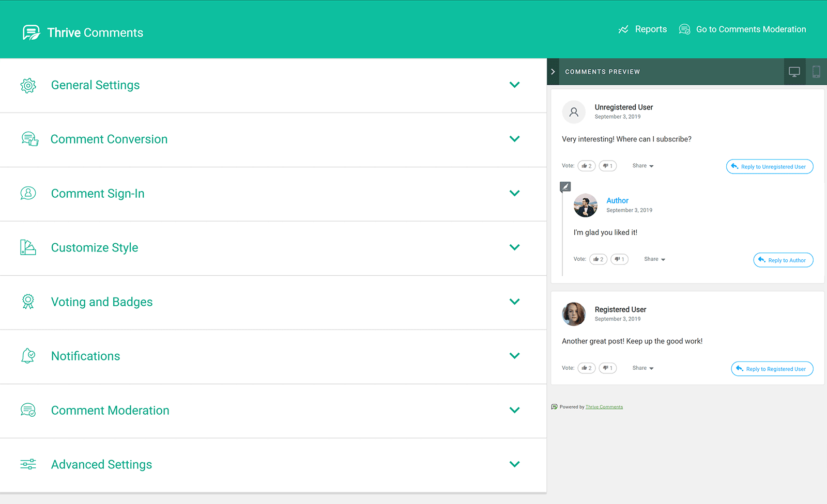This screenshot has height=504, width=827.
Task: Click the Notifications bell icon
Action: pos(28,356)
